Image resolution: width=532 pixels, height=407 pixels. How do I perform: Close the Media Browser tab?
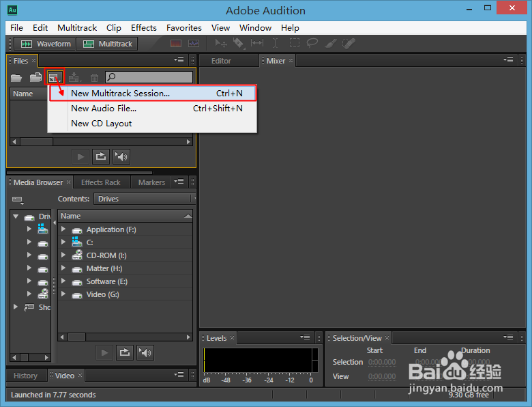click(68, 182)
